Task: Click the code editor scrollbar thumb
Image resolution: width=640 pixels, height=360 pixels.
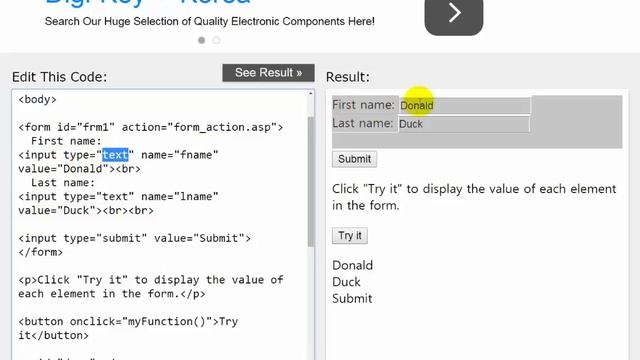Action: pos(311,182)
